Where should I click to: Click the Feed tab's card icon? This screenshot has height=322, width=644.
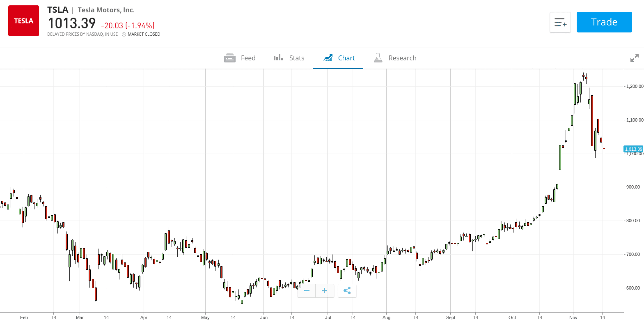click(230, 58)
